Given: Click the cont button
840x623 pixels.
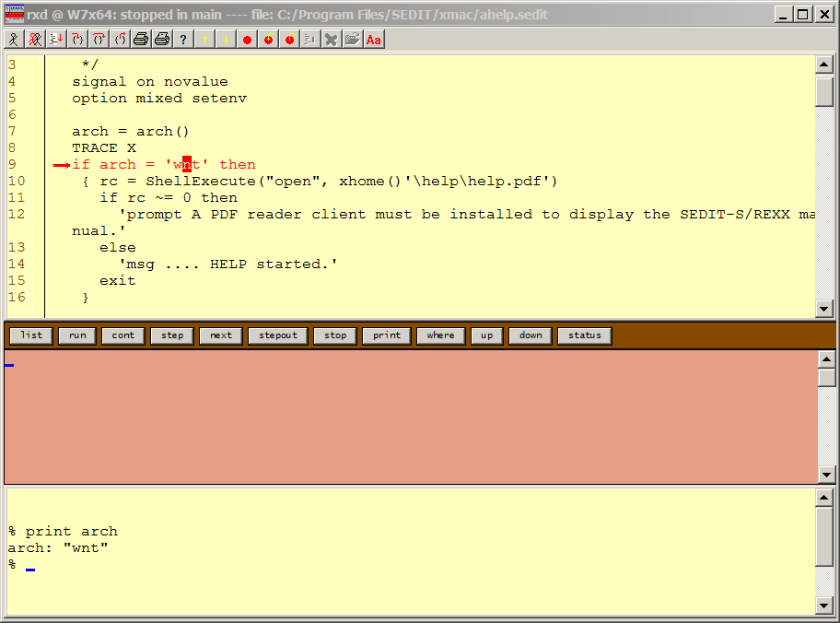Looking at the screenshot, I should point(122,335).
